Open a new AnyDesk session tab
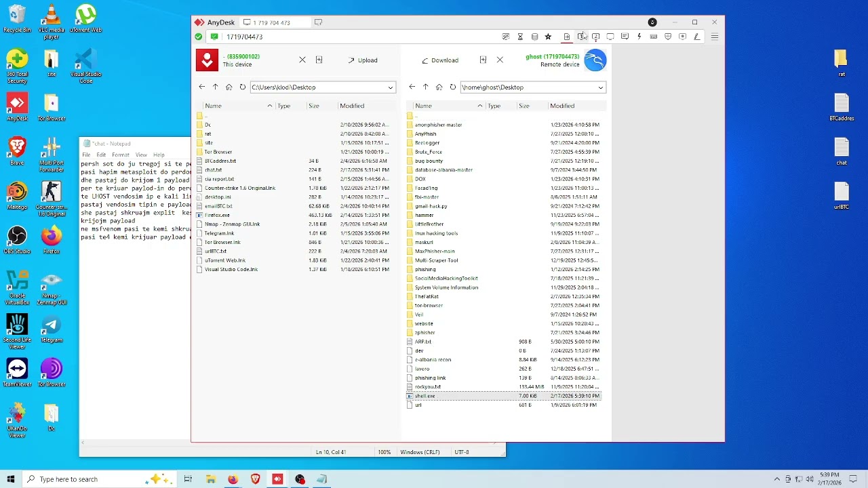The height and width of the screenshot is (488, 868). 318,22
